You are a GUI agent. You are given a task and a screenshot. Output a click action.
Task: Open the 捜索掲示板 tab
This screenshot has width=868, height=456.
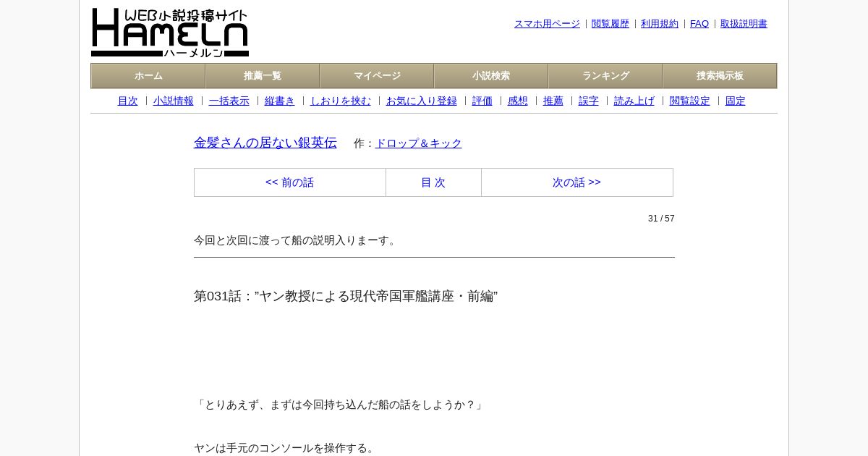coord(720,76)
